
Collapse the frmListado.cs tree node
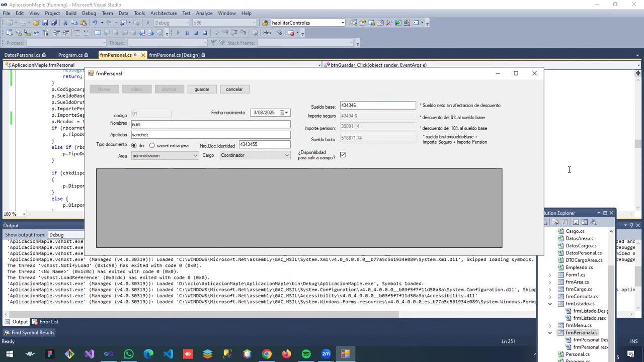pos(550,304)
